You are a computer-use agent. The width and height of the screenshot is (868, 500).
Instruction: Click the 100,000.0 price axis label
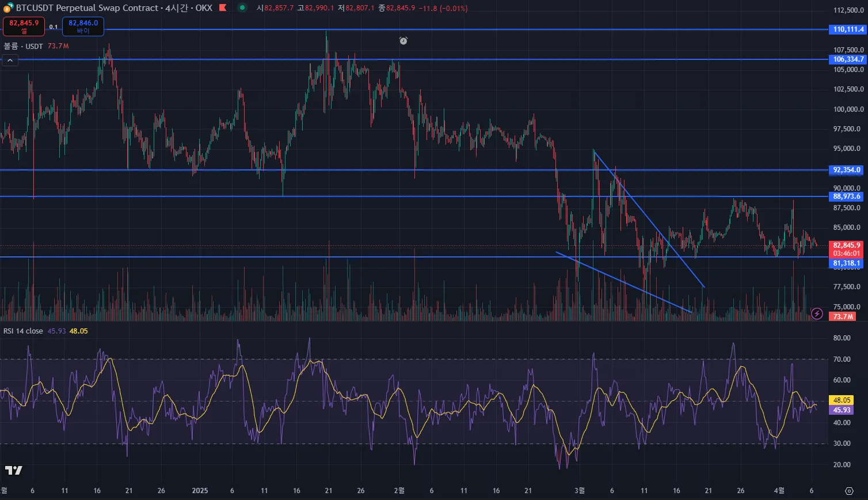(848, 109)
